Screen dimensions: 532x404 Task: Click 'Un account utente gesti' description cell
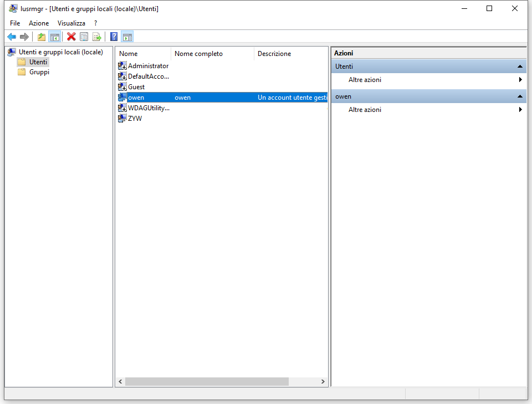[292, 98]
